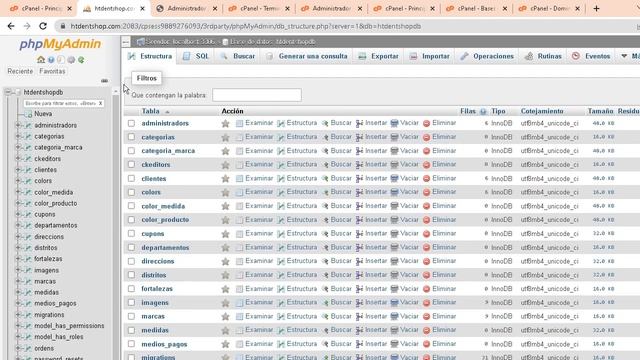Check the administradores table checkbox
The height and width of the screenshot is (360, 640).
tap(131, 123)
